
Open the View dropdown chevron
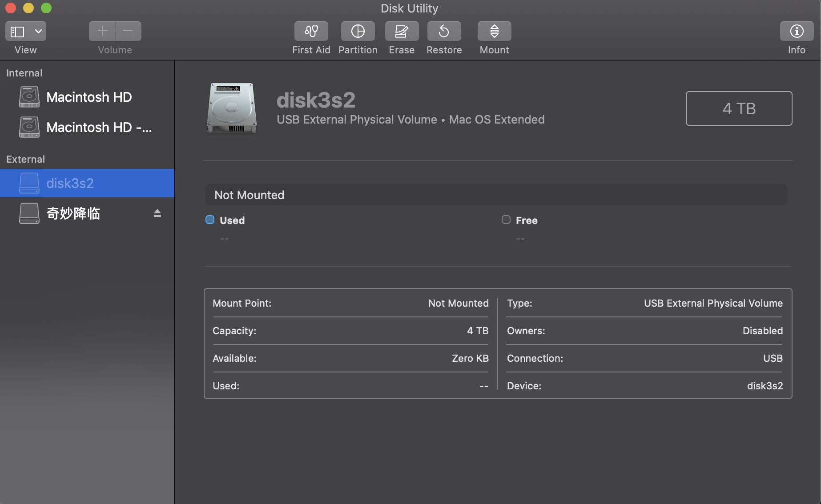click(38, 32)
